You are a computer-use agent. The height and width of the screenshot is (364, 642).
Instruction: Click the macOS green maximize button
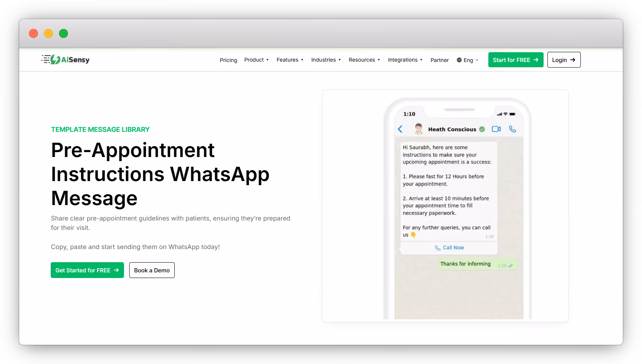(x=63, y=33)
